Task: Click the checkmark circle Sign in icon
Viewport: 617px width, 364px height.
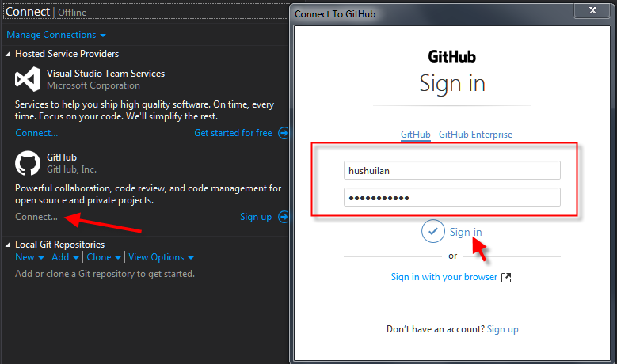Action: click(432, 232)
